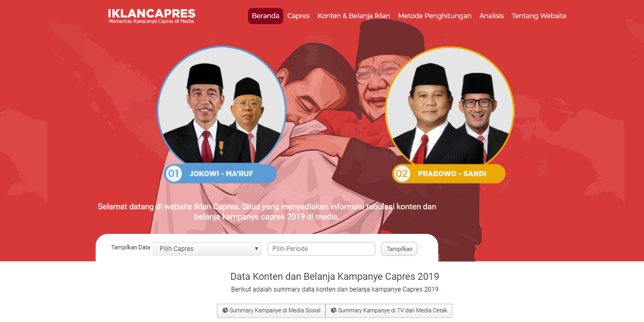Click the Prabowo-Sandi candidate photo
Viewport: 644px width, 322px height.
[x=449, y=105]
